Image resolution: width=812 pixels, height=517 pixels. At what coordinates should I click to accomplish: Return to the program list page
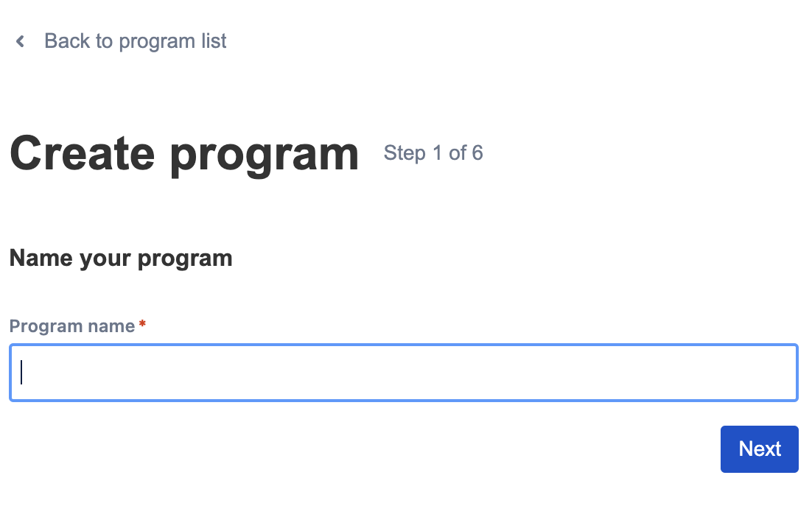pos(135,41)
